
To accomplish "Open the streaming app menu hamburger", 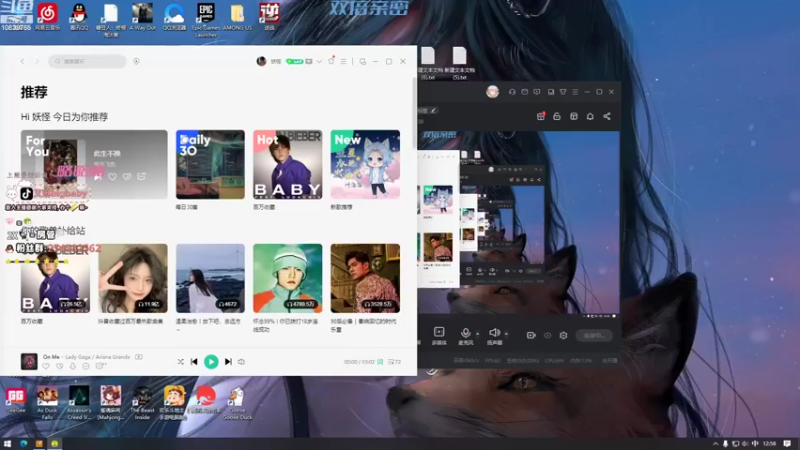I will 575,92.
